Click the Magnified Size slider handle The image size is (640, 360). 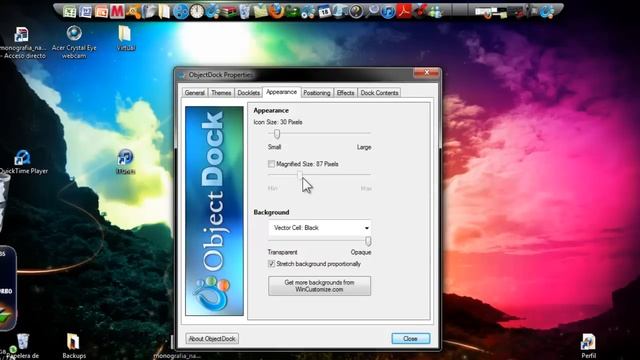click(x=300, y=176)
